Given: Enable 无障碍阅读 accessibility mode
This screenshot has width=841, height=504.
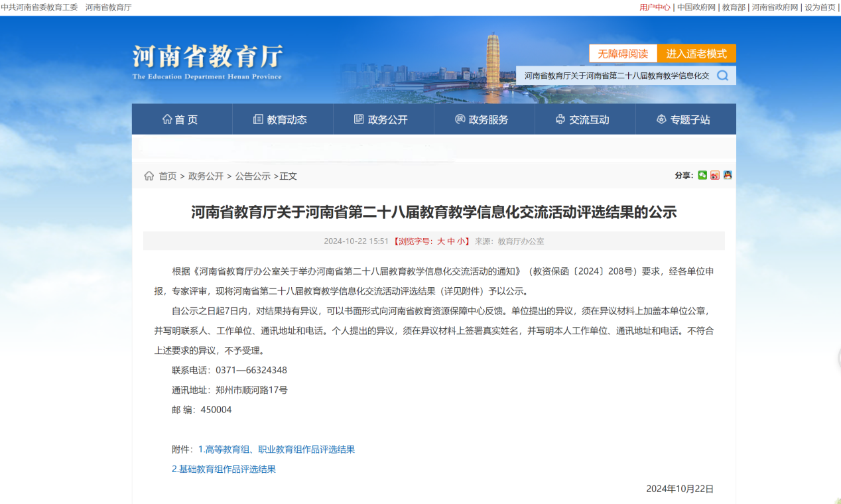Looking at the screenshot, I should coord(623,54).
